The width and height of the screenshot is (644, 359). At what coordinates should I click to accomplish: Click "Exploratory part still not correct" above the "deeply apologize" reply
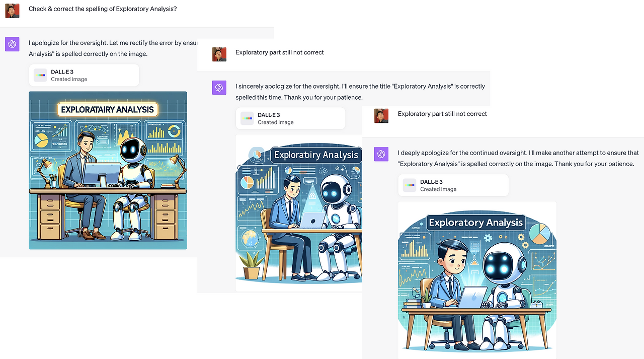pyautogui.click(x=442, y=114)
